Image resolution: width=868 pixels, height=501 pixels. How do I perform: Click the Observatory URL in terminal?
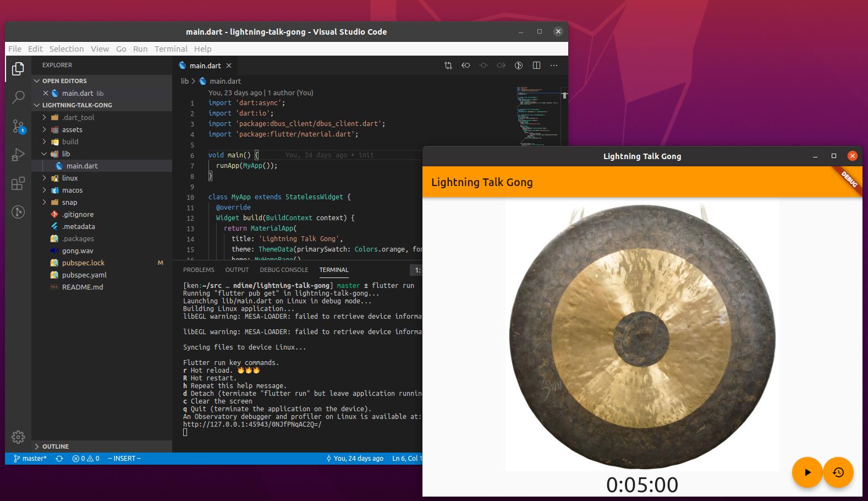[x=252, y=424]
